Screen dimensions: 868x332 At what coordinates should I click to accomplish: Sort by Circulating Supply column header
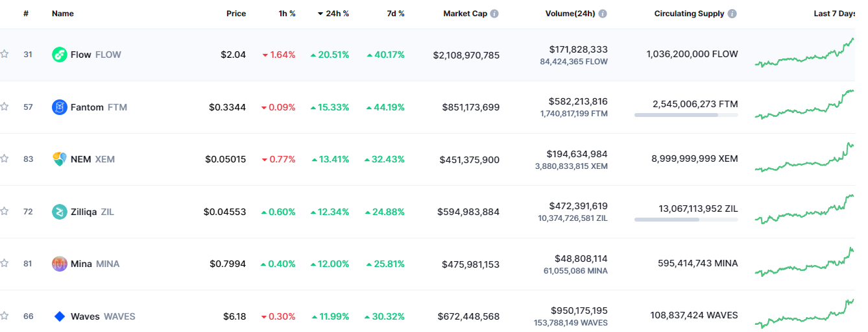pyautogui.click(x=689, y=14)
